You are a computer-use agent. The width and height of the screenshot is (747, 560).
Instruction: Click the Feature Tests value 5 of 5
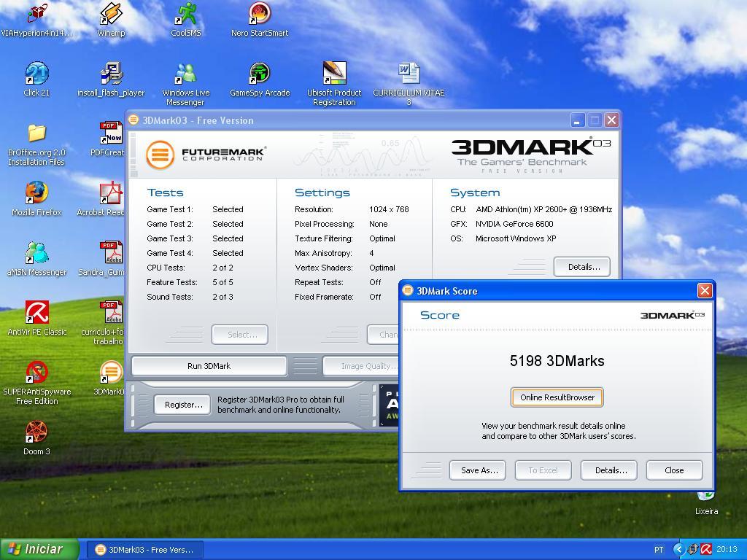223,282
